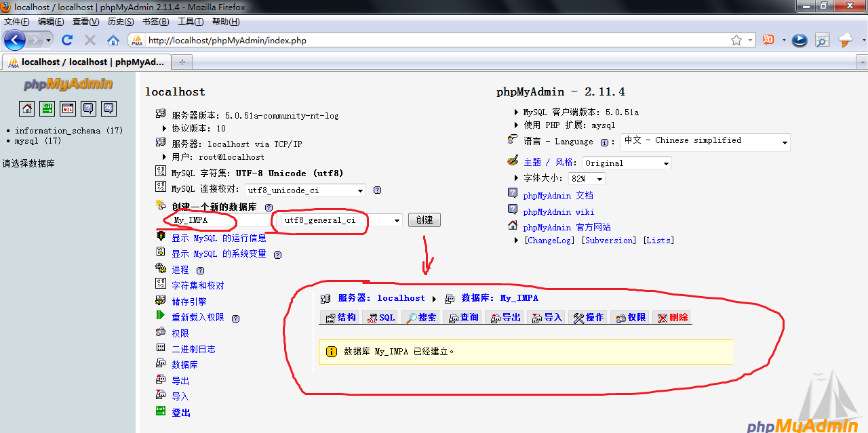The image size is (868, 433).
Task: Visit the phpMyAdmin 官方网站 link
Action: 567,228
